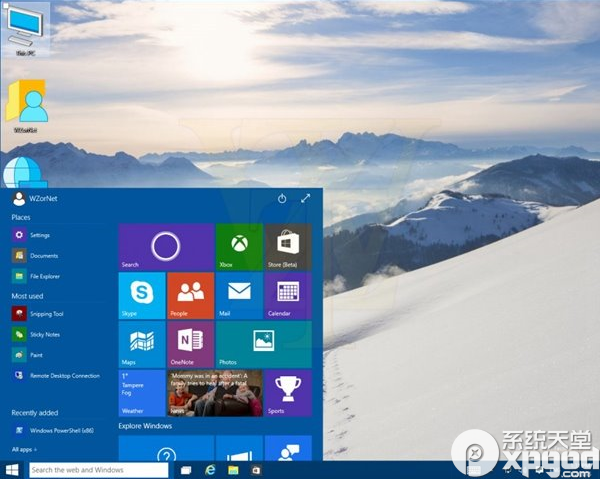Click the Most used heading
The height and width of the screenshot is (481, 600).
(27, 296)
